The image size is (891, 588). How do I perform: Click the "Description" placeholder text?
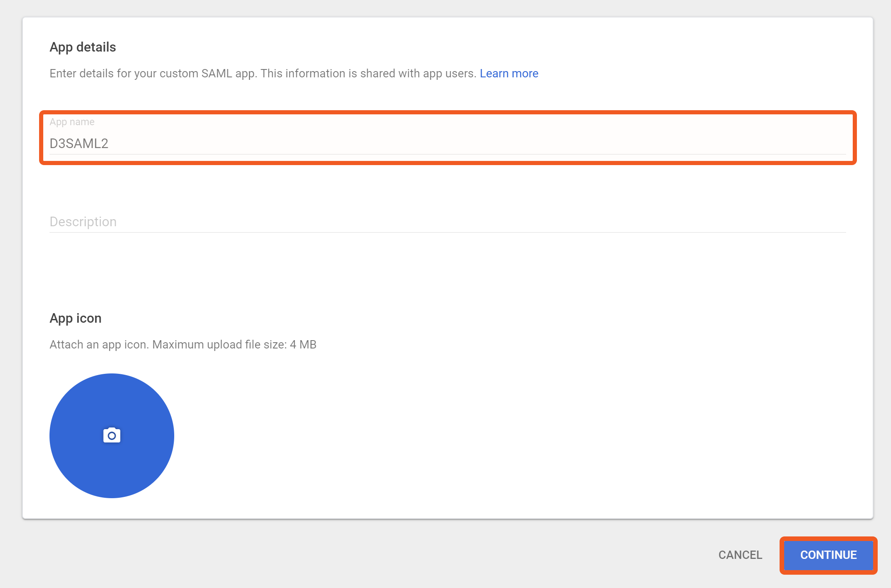point(83,222)
